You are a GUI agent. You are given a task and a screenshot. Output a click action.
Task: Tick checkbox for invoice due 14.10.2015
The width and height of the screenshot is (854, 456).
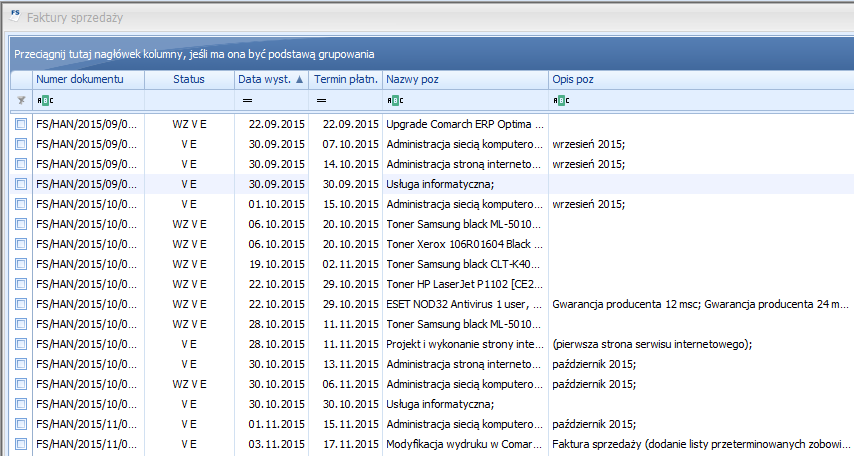click(21, 164)
